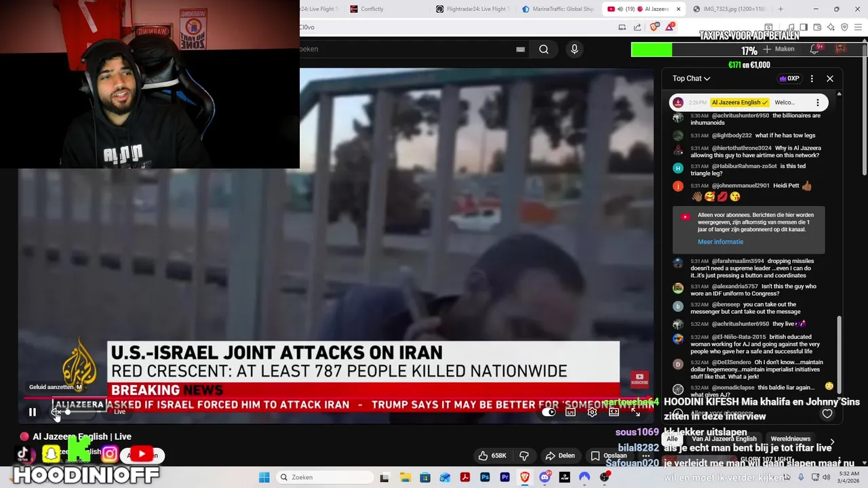868x488 pixels.
Task: Open a new browser tab
Action: coord(781,9)
